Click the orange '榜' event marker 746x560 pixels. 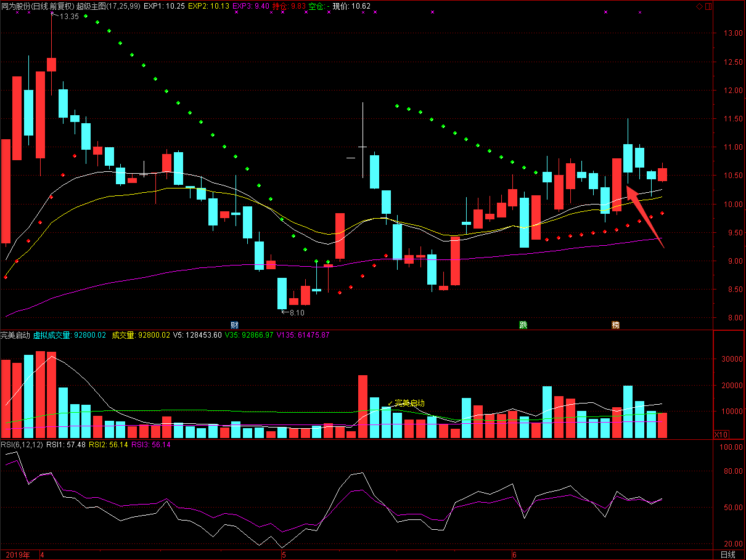(x=615, y=325)
